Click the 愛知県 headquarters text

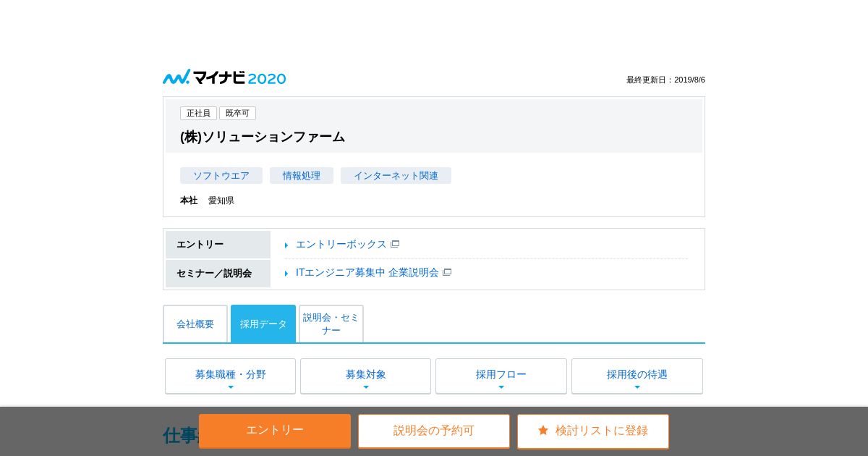(x=221, y=200)
